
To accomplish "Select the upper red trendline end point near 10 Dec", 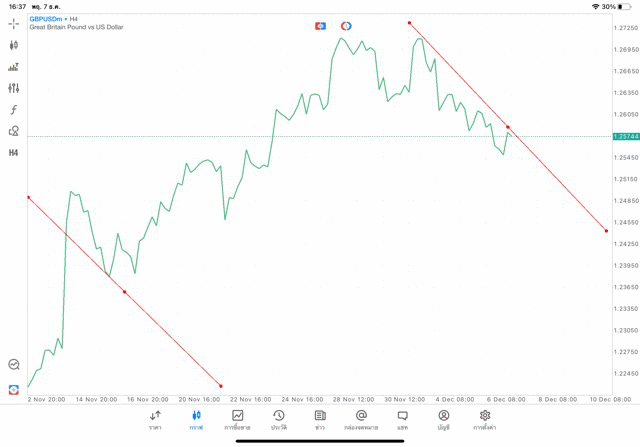I will click(606, 231).
